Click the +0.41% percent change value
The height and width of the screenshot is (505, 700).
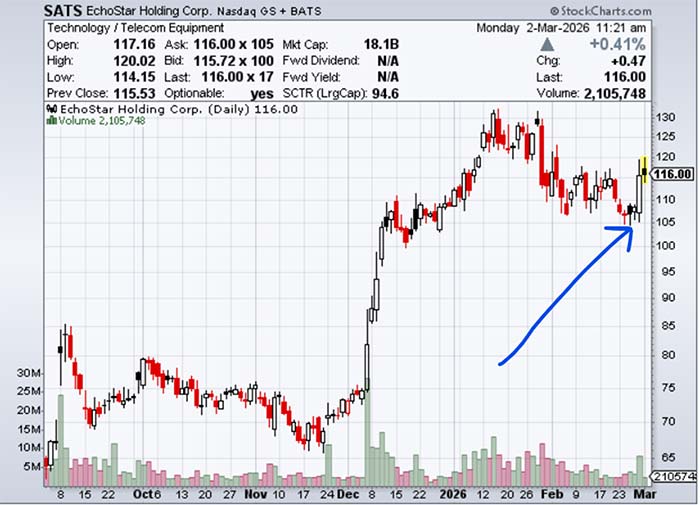pyautogui.click(x=619, y=45)
